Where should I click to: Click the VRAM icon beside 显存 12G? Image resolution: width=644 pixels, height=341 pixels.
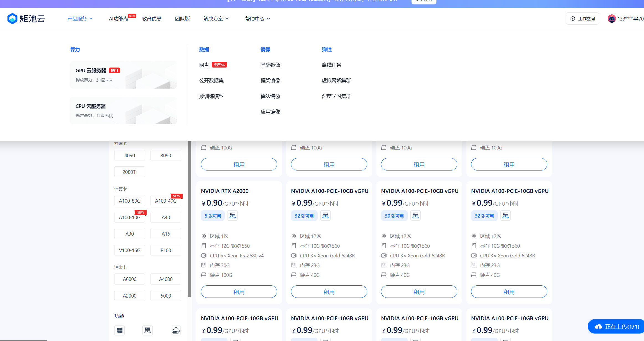coord(204,246)
